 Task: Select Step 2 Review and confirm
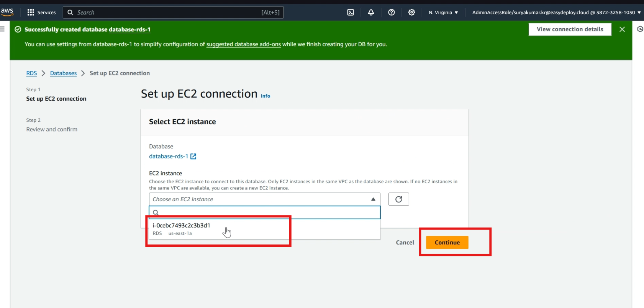(52, 129)
